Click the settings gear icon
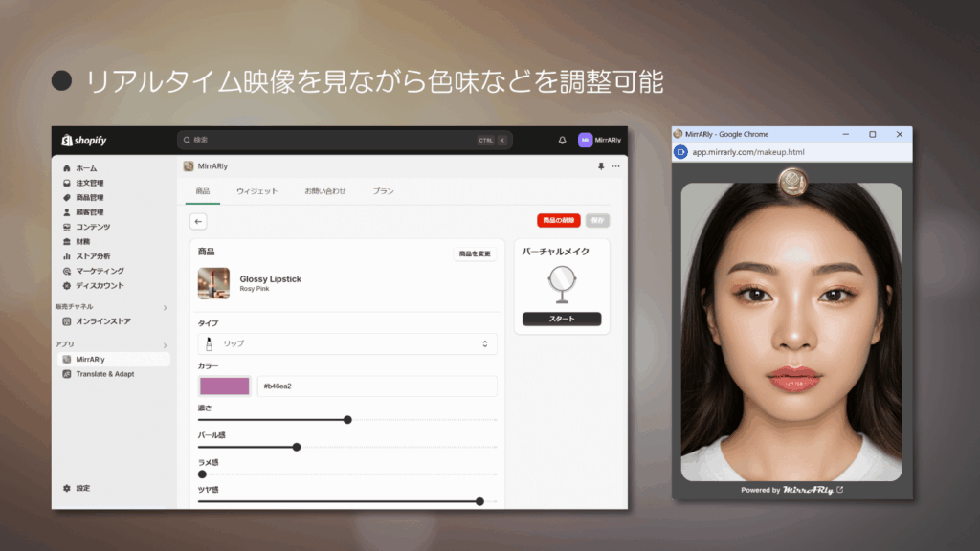This screenshot has height=551, width=980. (x=67, y=488)
